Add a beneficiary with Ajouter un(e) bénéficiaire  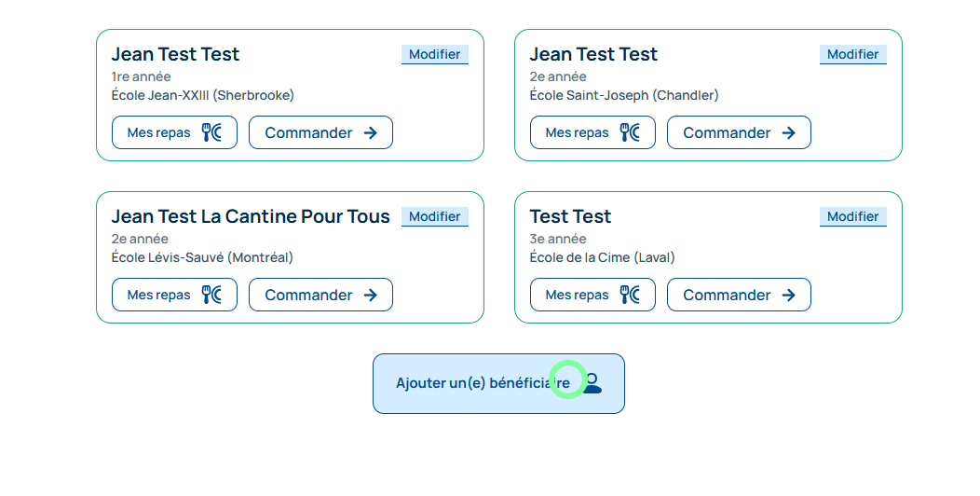coord(482,383)
